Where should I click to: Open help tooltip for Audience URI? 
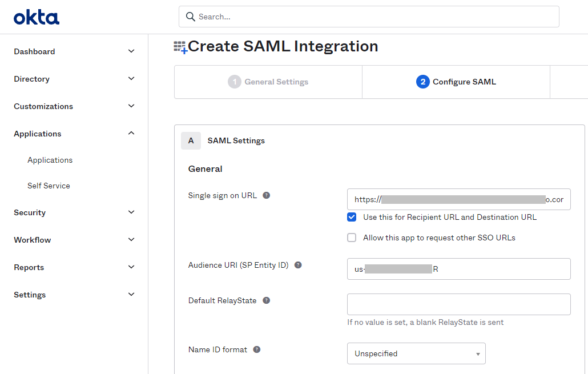coord(297,264)
